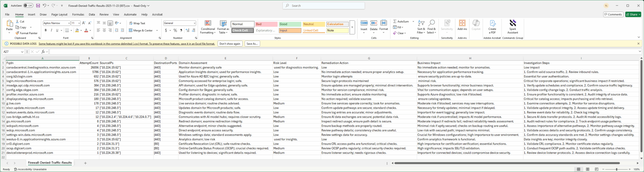The width and height of the screenshot is (644, 172).
Task: Click into the Search box
Action: (324, 6)
